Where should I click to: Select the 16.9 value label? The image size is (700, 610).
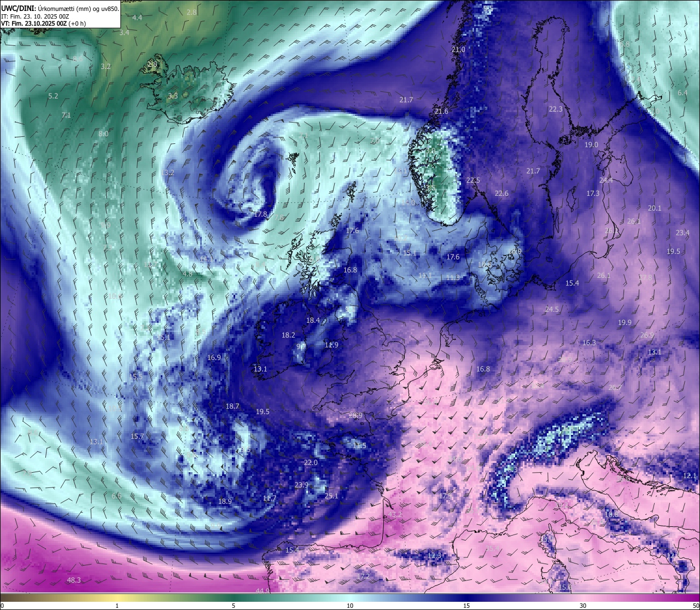214,358
